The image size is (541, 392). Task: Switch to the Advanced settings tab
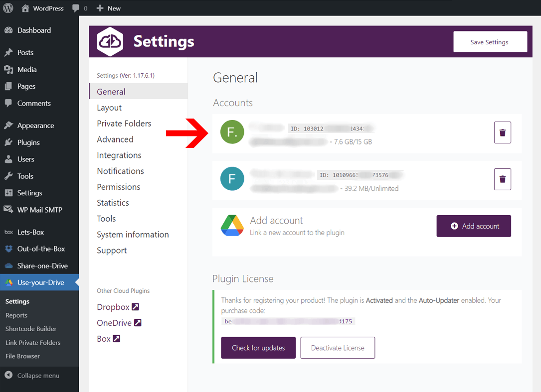[115, 139]
